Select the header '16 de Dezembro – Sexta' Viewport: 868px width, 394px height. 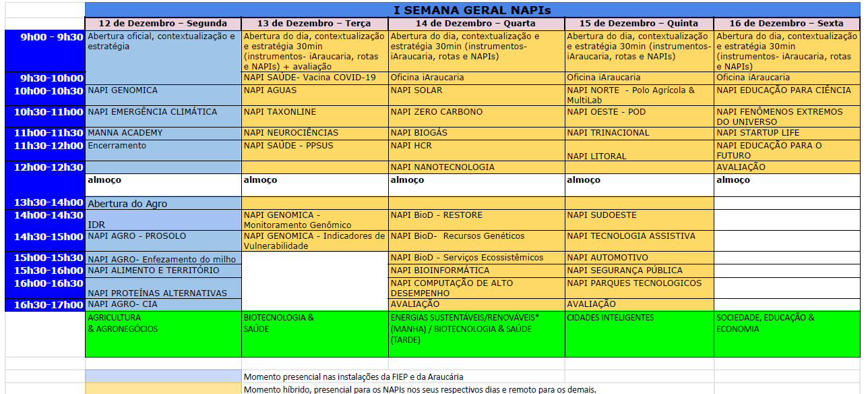(786, 24)
